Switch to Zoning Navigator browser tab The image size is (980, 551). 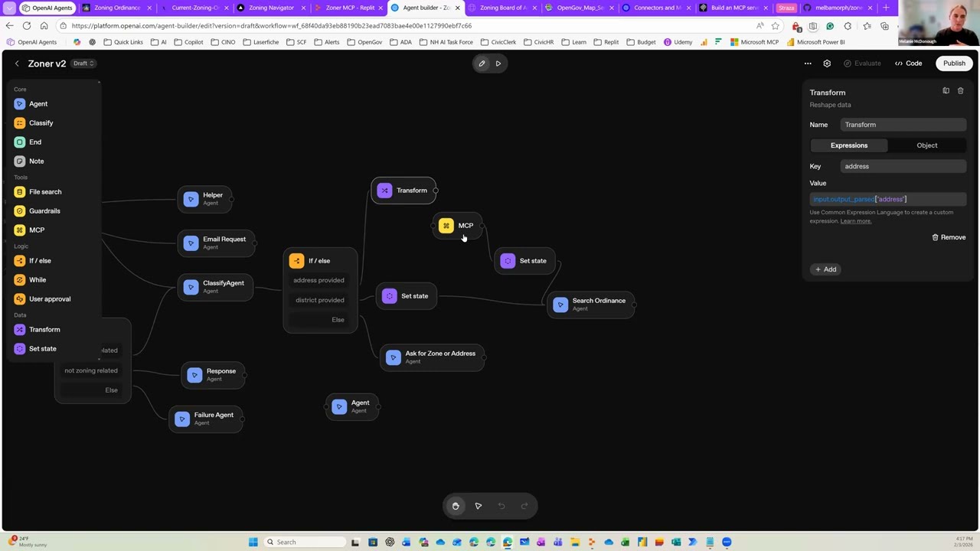[270, 8]
